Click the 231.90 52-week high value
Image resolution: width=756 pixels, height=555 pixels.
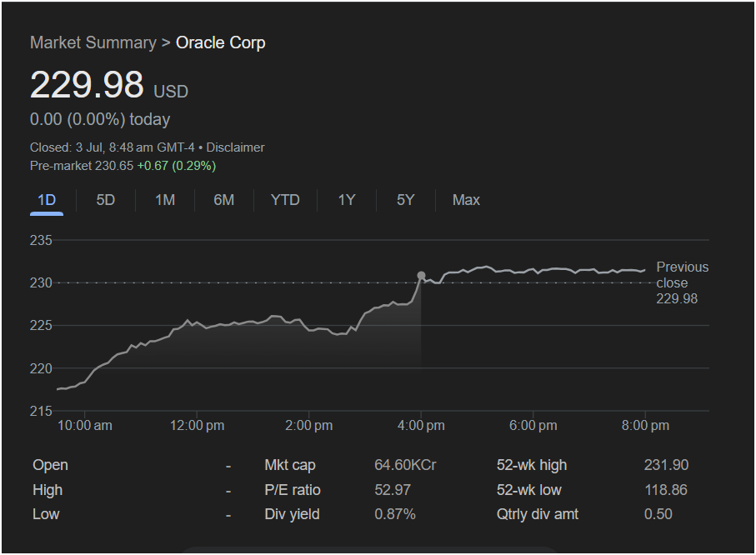pos(666,465)
